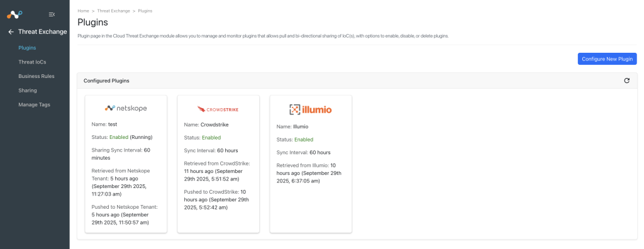Click the 'Pushed to CrowdStrike' entry

click(x=216, y=200)
